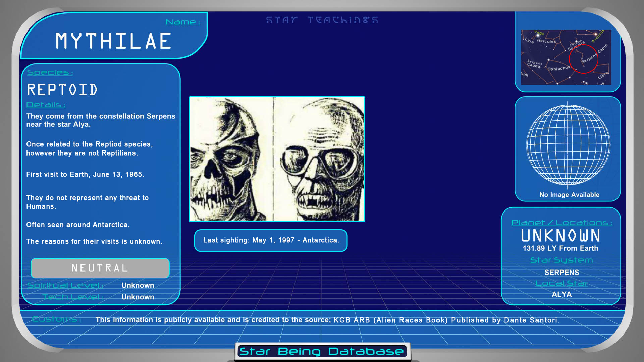The height and width of the screenshot is (362, 644).
Task: Click '131.89 LY From Earth' distance
Action: coord(560,248)
